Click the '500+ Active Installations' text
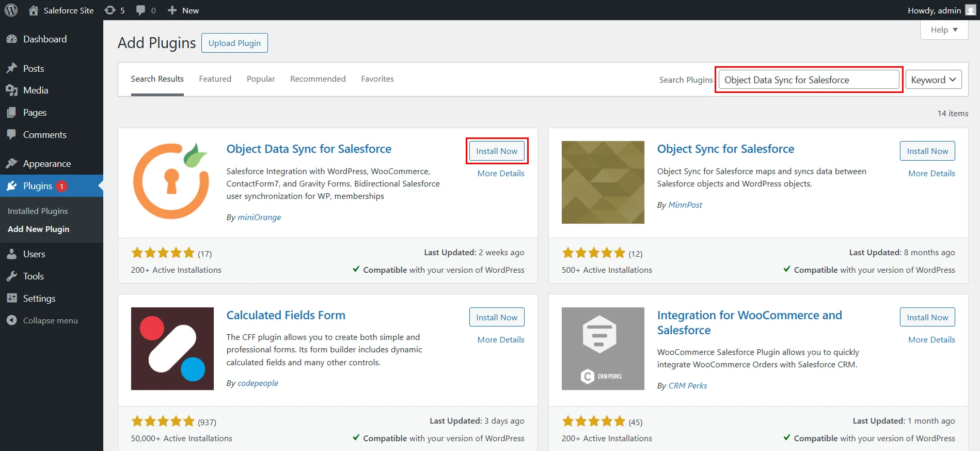Viewport: 980px width, 451px height. (607, 270)
